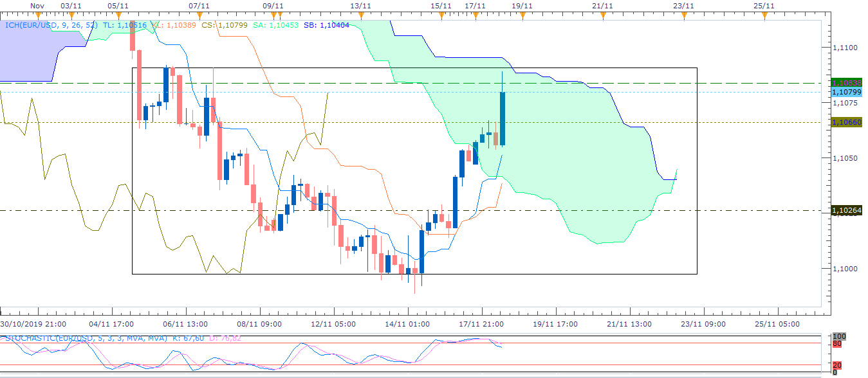Click the stochastic 100 level label
The height and width of the screenshot is (378, 868).
pyautogui.click(x=838, y=336)
